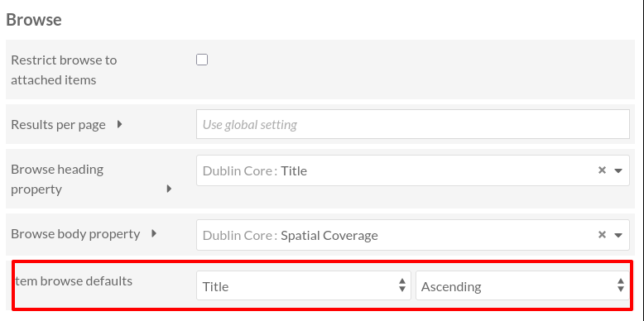Open the Ascending sort order select box
Viewport: 644px width, 321px height.
[522, 285]
